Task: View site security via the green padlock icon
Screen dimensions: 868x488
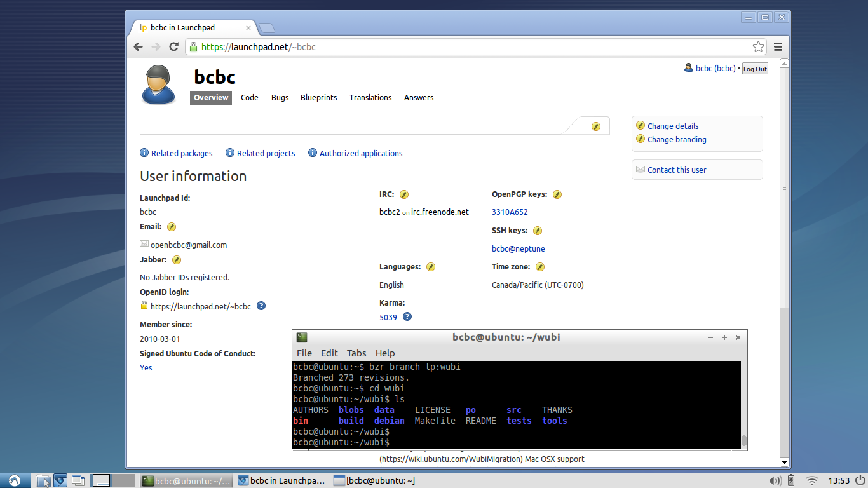Action: coord(193,47)
